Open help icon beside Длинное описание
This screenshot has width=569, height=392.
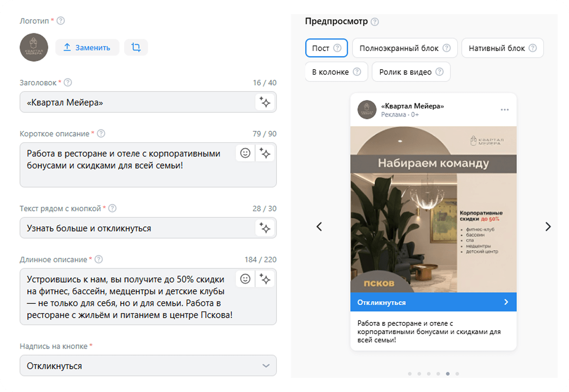pyautogui.click(x=99, y=259)
